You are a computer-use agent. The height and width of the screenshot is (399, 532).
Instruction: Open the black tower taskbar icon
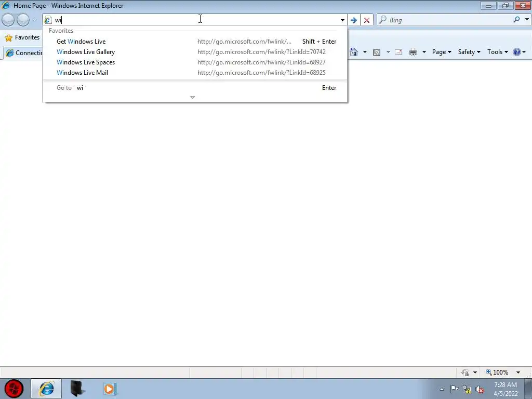click(x=77, y=389)
